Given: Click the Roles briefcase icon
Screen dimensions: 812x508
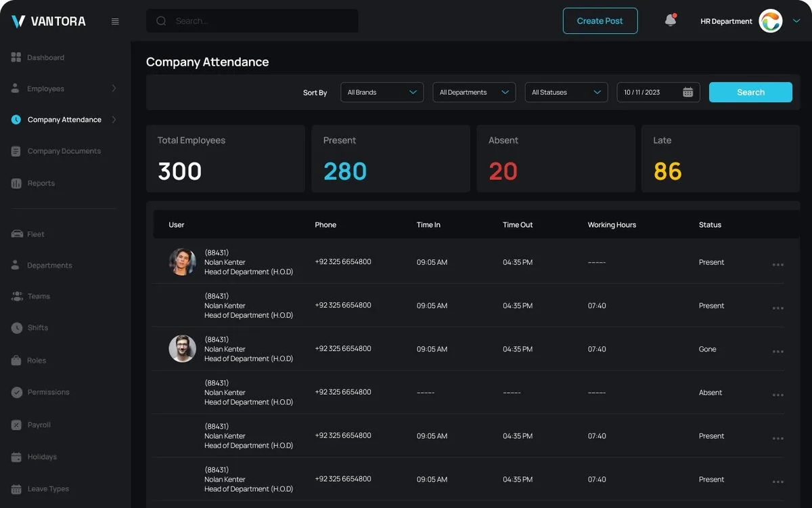Looking at the screenshot, I should [16, 360].
